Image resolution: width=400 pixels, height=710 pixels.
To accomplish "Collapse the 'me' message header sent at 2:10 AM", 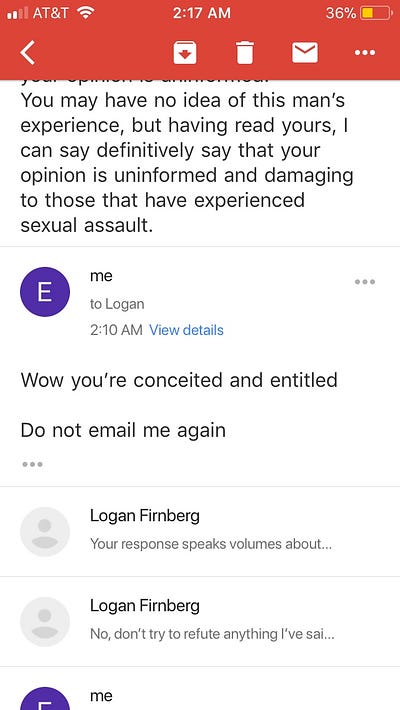I will point(200,303).
